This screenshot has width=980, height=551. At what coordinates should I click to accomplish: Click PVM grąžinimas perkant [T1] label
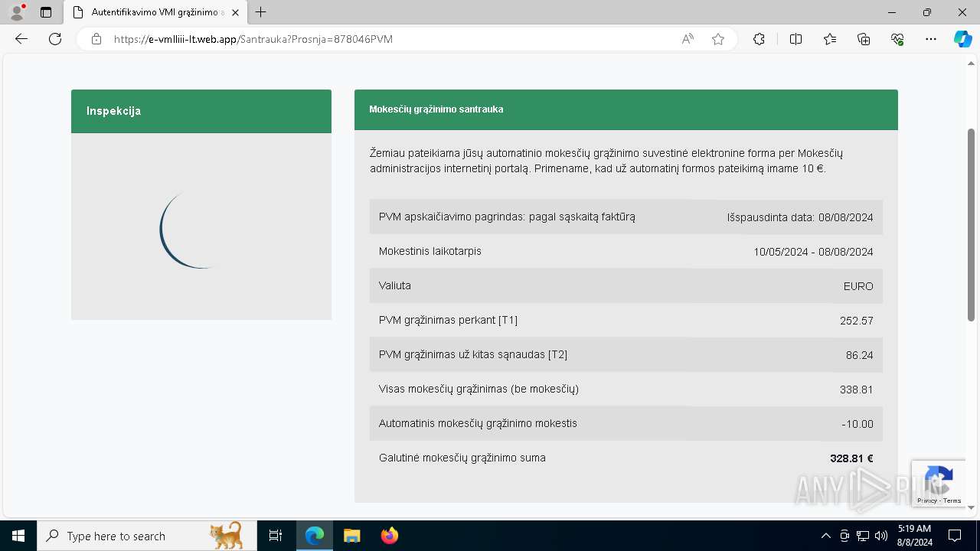coord(448,320)
